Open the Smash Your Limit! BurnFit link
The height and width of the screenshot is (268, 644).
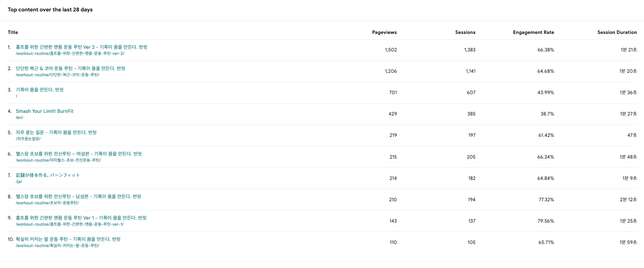coord(44,111)
